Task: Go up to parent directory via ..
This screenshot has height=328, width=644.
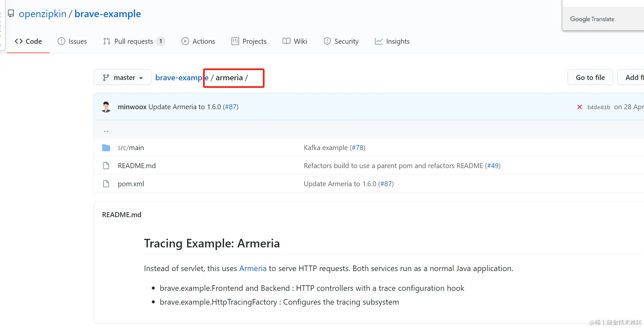Action: pyautogui.click(x=106, y=131)
